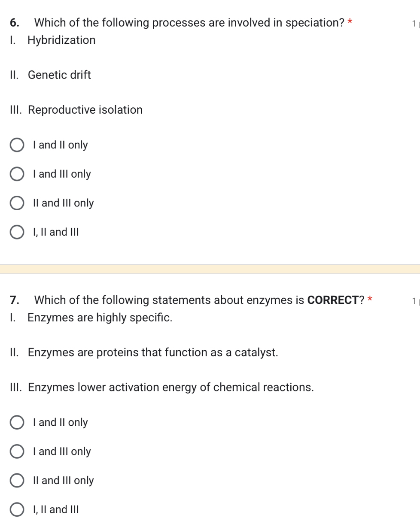The width and height of the screenshot is (420, 530).
Task: Click the "Genetic drift" statement text
Action: tap(59, 75)
